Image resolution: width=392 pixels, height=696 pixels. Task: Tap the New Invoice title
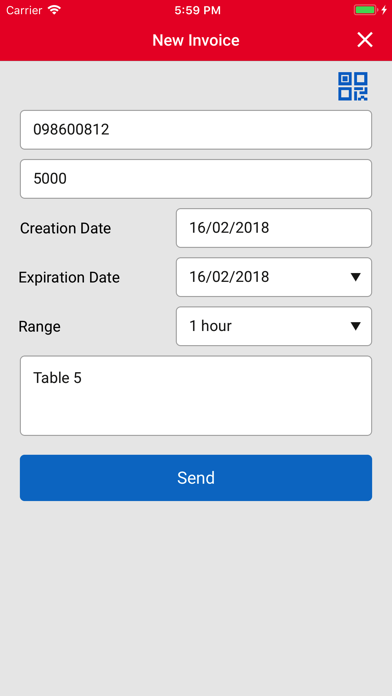click(196, 40)
